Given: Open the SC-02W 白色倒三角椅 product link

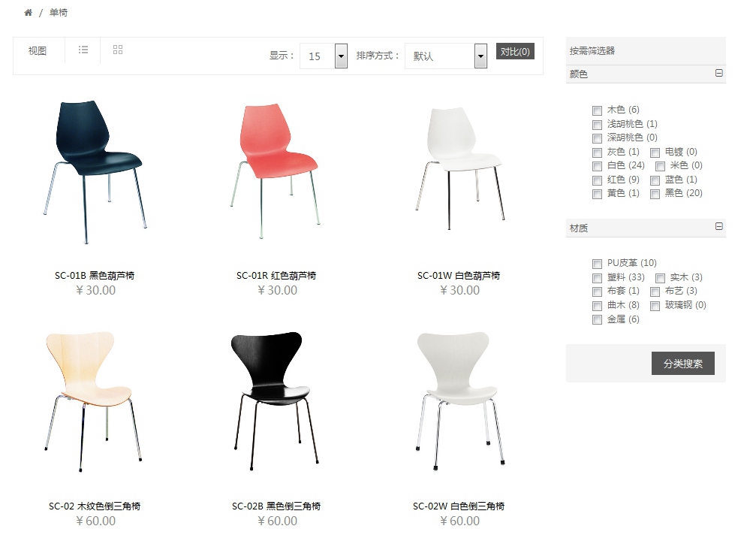Looking at the screenshot, I should pos(459,506).
